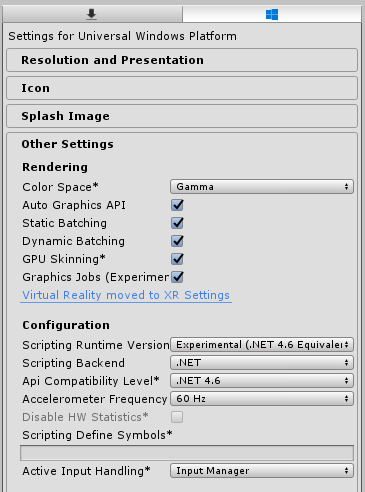Click the Disable HW Statistics checkbox
The width and height of the screenshot is (365, 492).
tap(177, 417)
